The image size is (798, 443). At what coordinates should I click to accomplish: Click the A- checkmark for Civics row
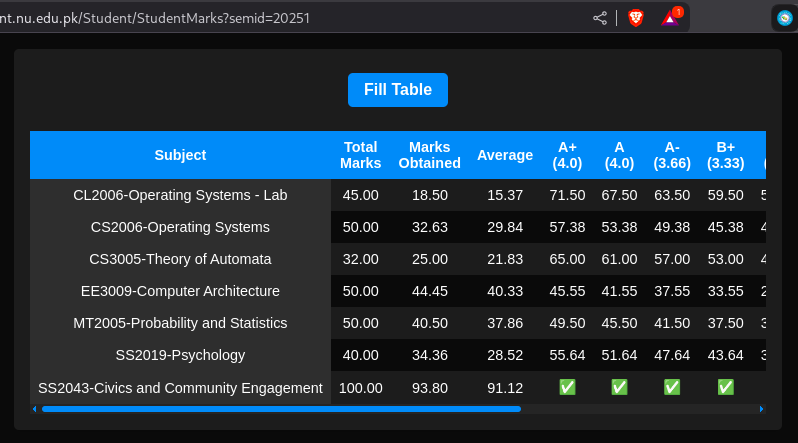pyautogui.click(x=672, y=387)
